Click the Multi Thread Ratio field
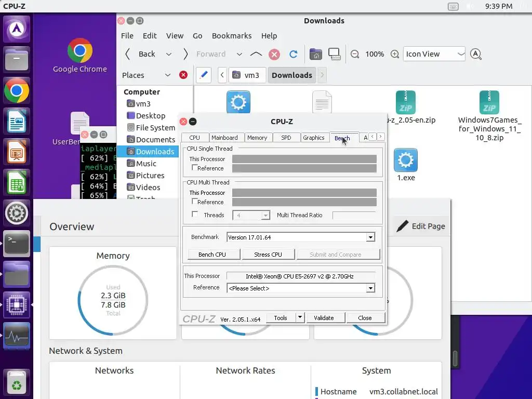Screen dimensions: 532x399 pos(354,215)
